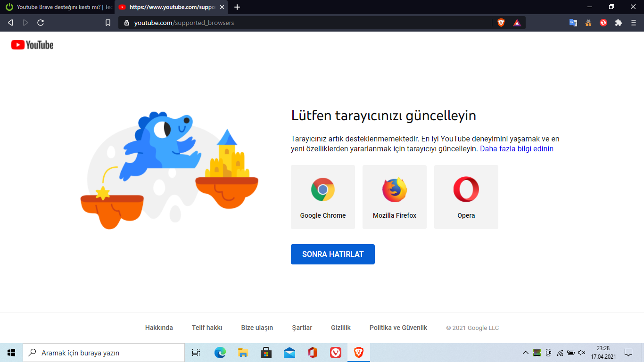
Task: Open the Hakkında footer link
Action: [159, 328]
